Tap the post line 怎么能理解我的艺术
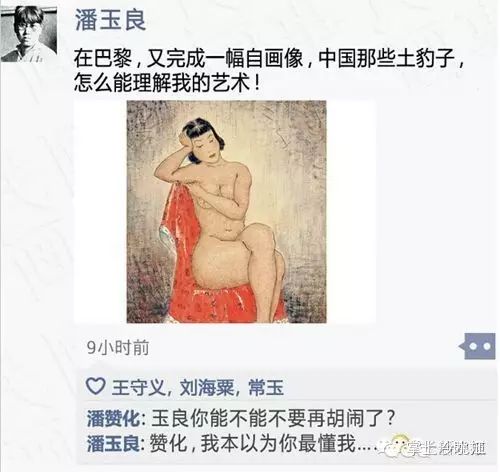 click(167, 82)
